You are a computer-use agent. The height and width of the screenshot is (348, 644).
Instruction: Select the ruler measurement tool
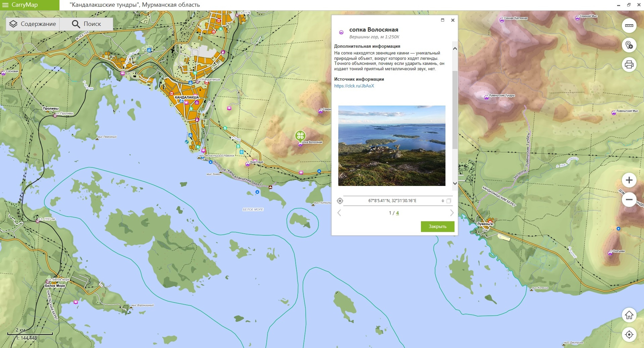(x=629, y=26)
